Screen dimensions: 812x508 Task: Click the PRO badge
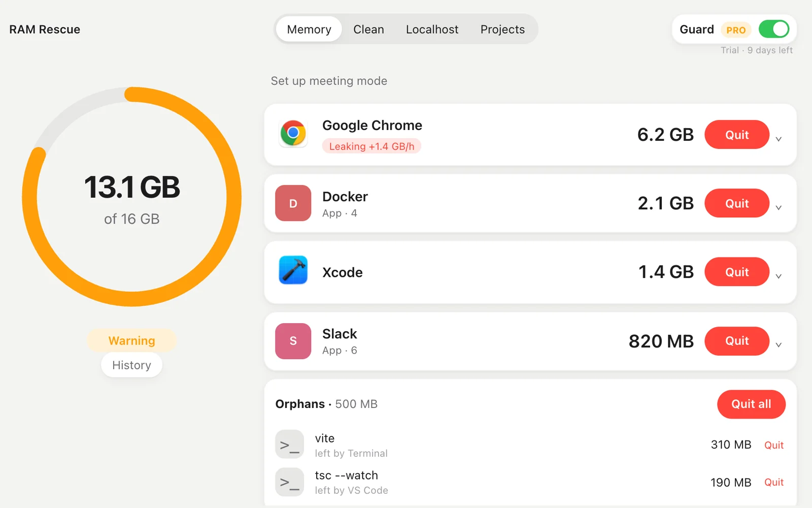pos(736,30)
